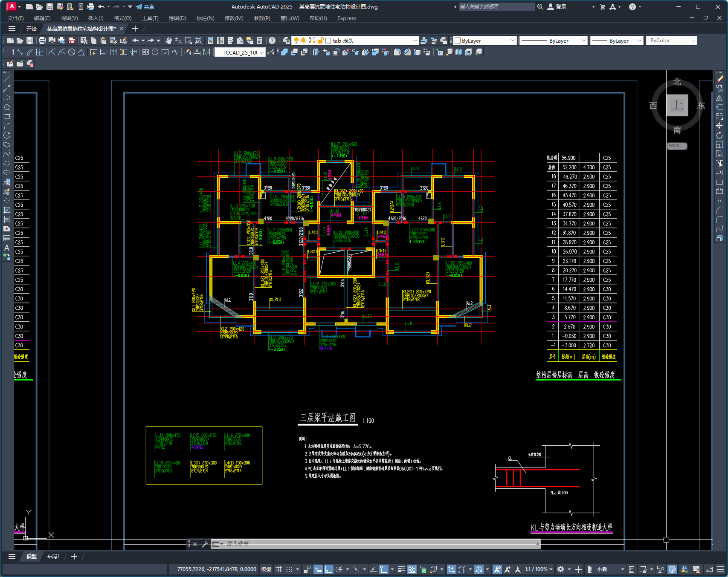Open the ByLayer linetype dropdown
Viewport: 728px width, 577px height.
[584, 40]
